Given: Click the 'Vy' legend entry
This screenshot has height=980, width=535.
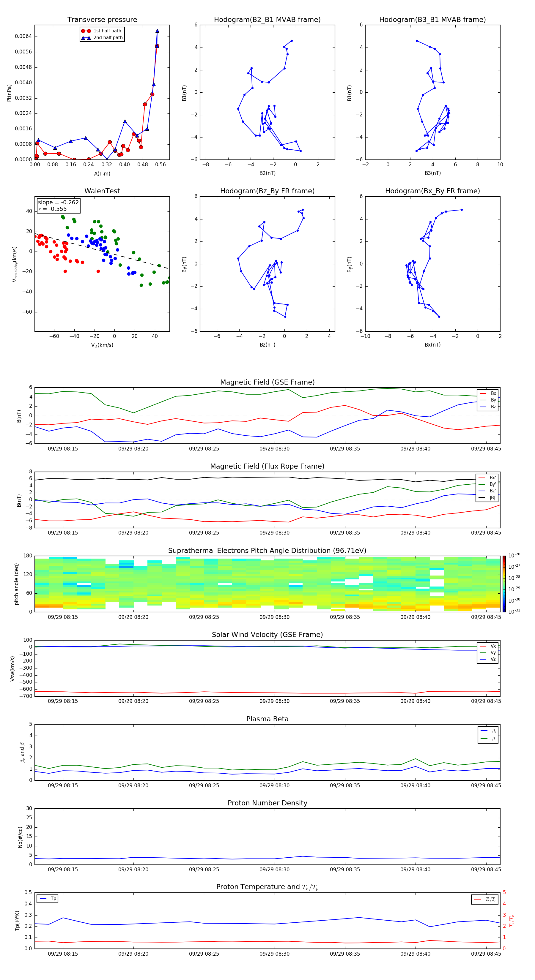Looking at the screenshot, I should pos(488,652).
